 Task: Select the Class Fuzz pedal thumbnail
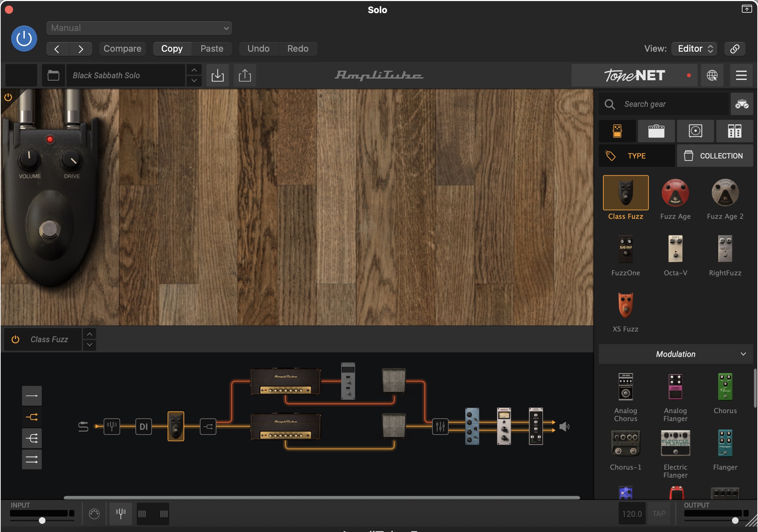(626, 193)
